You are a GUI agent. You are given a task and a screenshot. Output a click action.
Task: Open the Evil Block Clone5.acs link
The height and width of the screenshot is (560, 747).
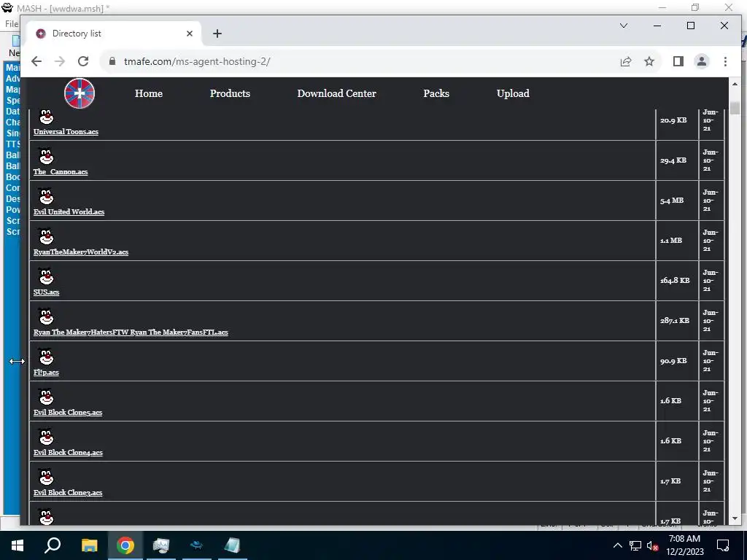click(x=68, y=413)
